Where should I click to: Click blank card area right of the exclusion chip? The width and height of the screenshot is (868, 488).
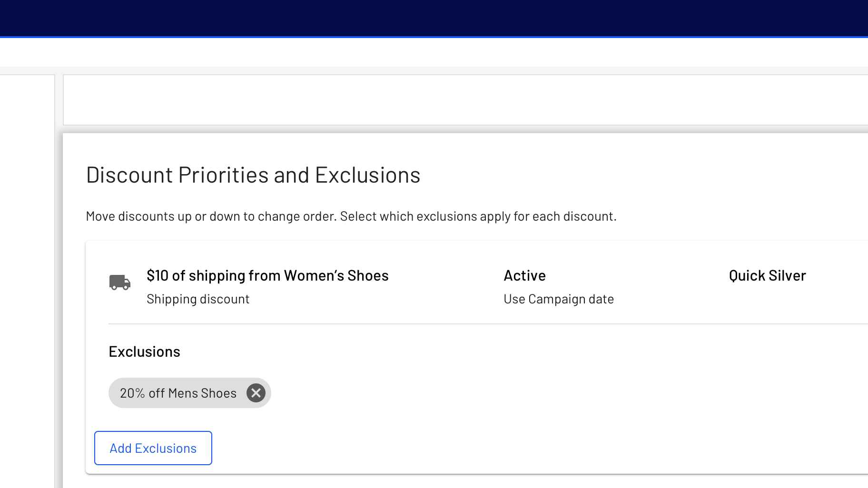566,393
